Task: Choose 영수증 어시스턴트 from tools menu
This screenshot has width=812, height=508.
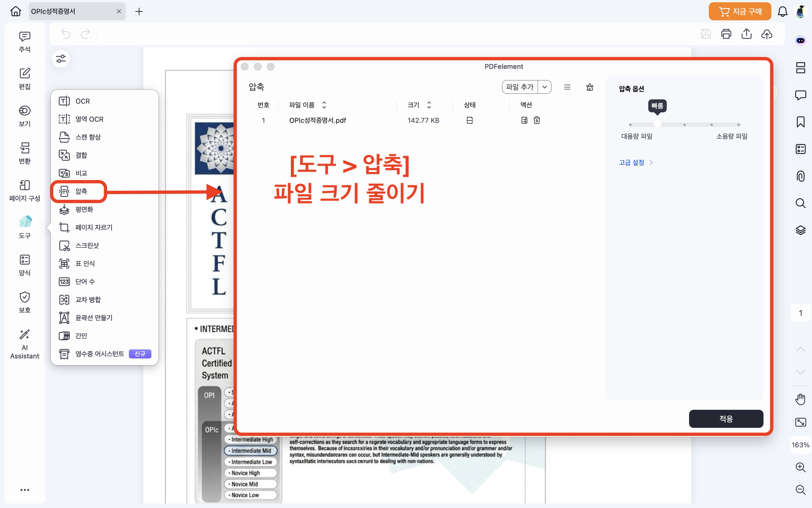Action: click(104, 354)
